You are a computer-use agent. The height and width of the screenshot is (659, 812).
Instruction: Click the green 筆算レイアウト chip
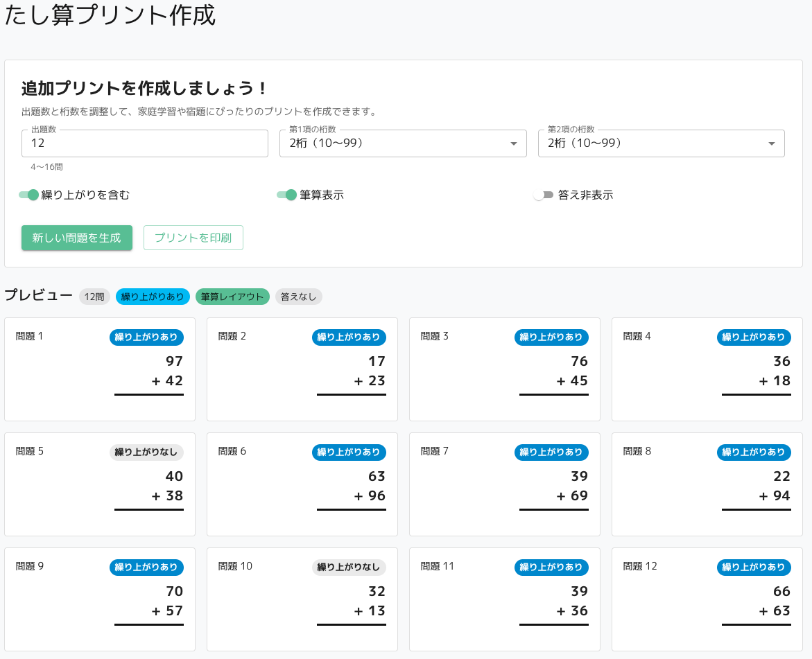232,297
